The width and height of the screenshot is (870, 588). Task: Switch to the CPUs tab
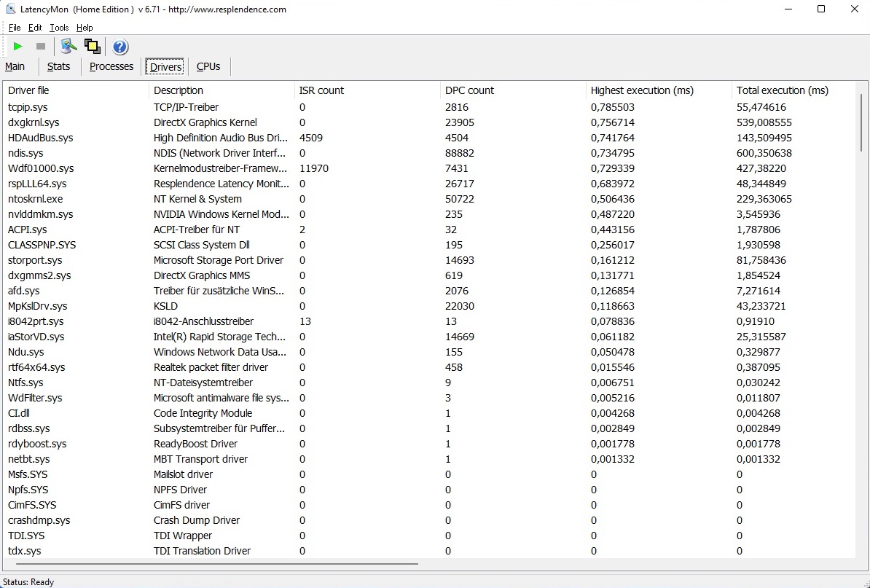208,66
